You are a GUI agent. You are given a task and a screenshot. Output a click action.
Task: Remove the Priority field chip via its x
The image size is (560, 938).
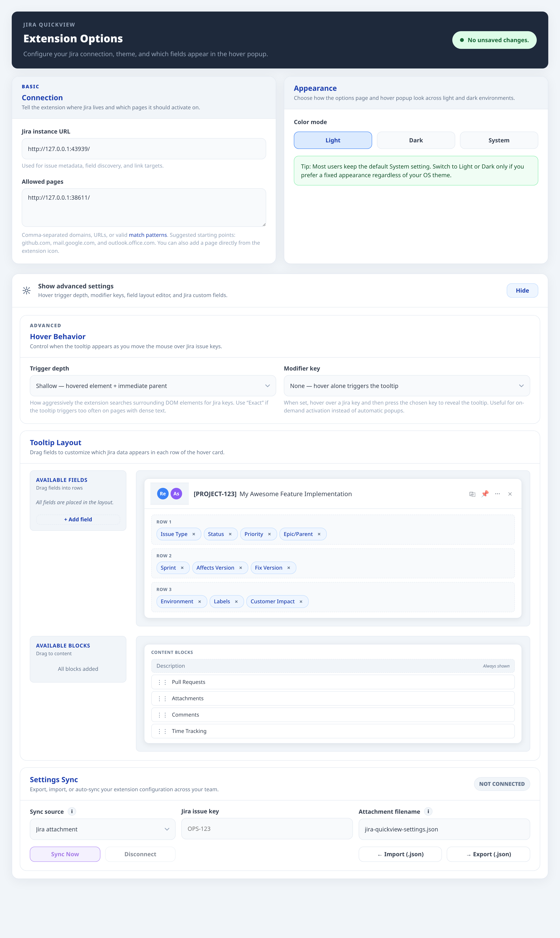269,534
